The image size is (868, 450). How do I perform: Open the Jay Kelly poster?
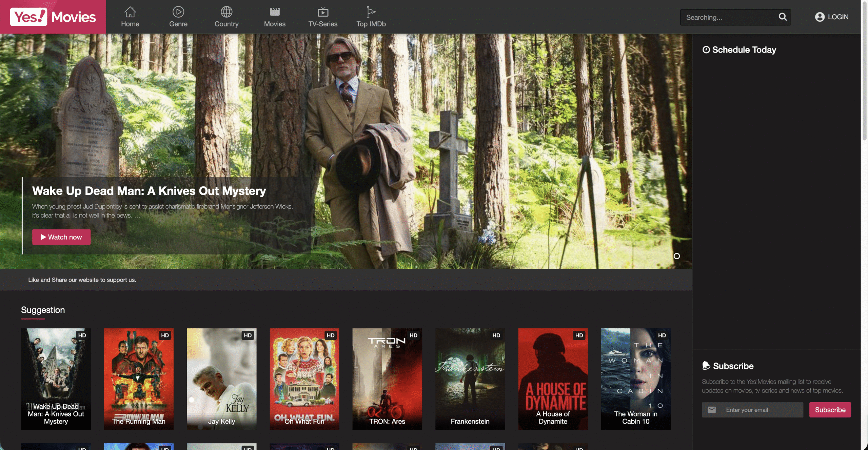click(x=221, y=379)
